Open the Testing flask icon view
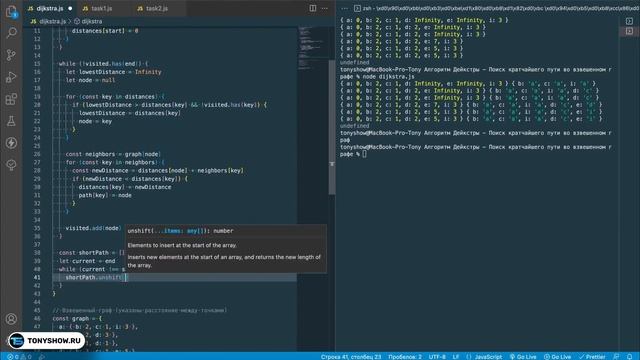 click(11, 121)
